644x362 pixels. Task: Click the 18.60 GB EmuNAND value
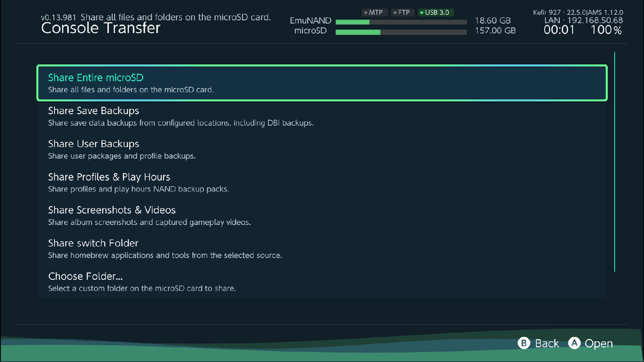point(493,21)
